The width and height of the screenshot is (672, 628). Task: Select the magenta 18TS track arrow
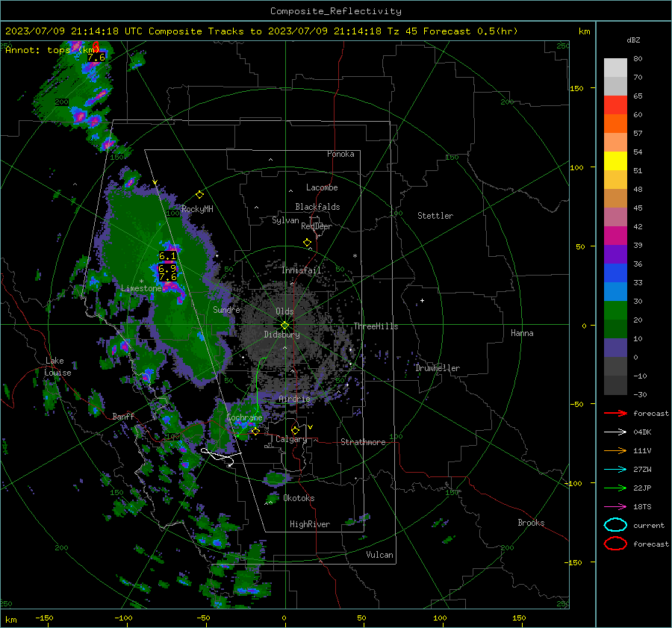coord(615,506)
